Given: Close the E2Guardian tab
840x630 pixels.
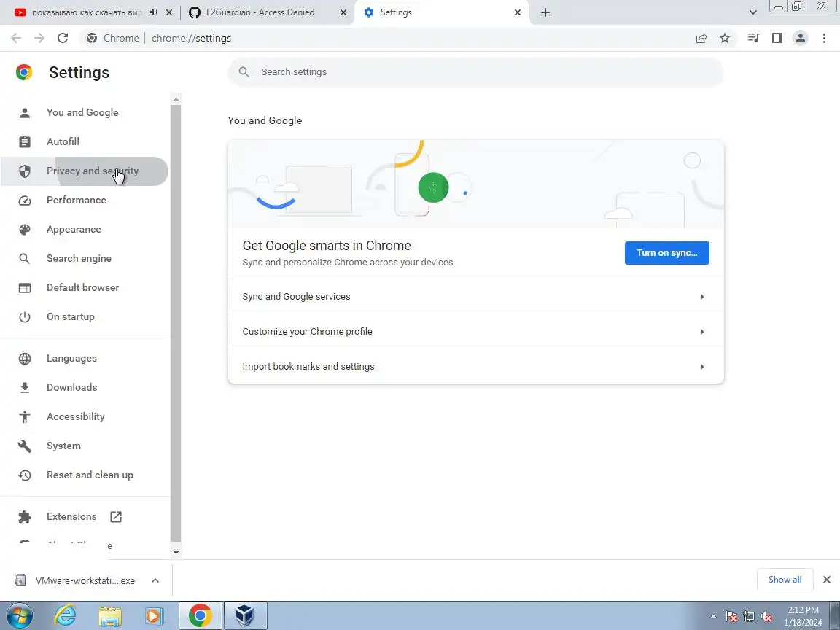Looking at the screenshot, I should pos(343,12).
